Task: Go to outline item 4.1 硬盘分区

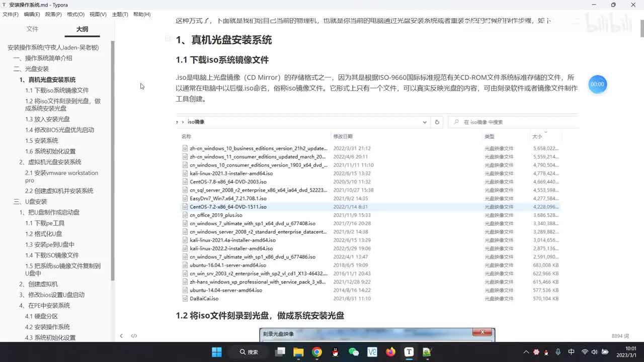Action: pos(41,316)
